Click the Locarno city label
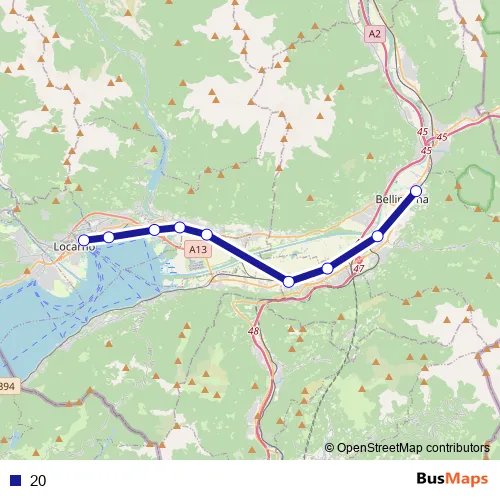This screenshot has height=500, width=500. click(x=74, y=247)
